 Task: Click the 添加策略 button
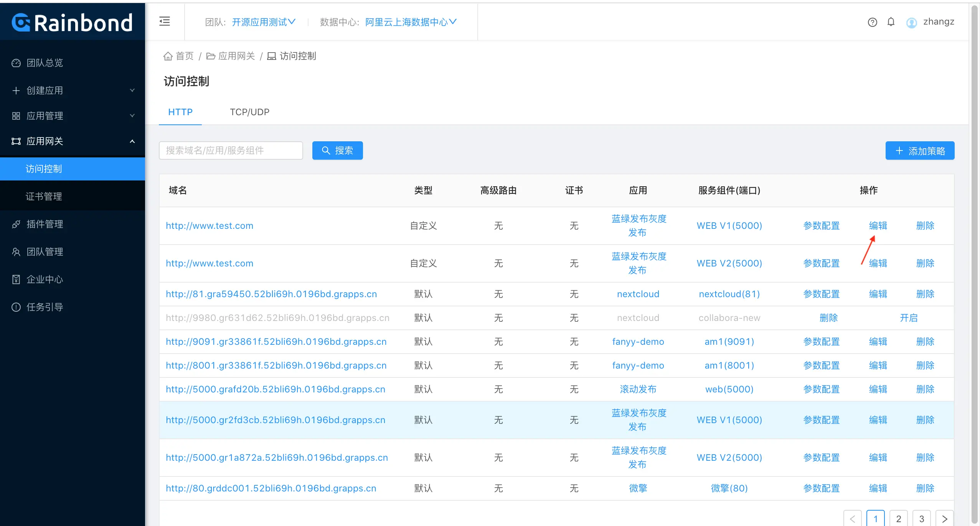tap(919, 151)
